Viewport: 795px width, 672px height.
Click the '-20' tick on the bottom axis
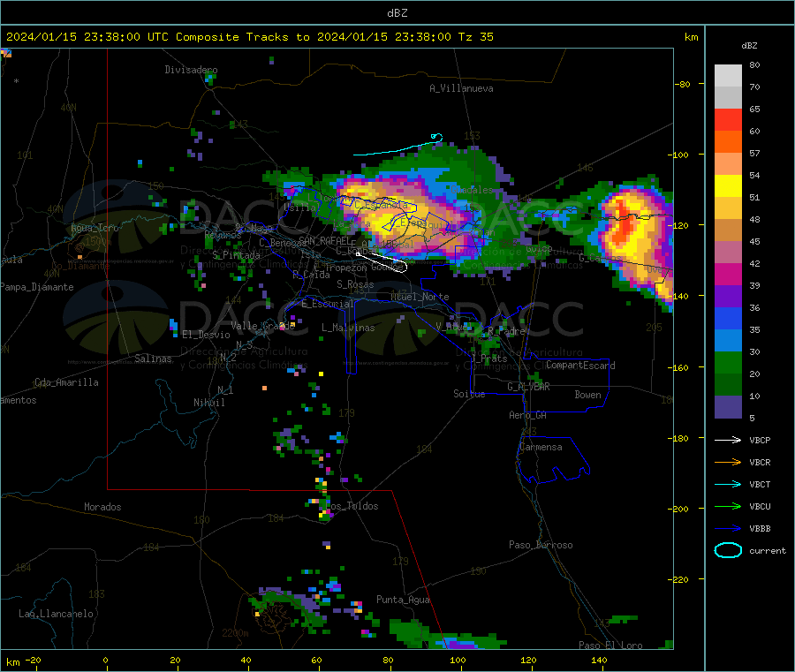pyautogui.click(x=34, y=660)
